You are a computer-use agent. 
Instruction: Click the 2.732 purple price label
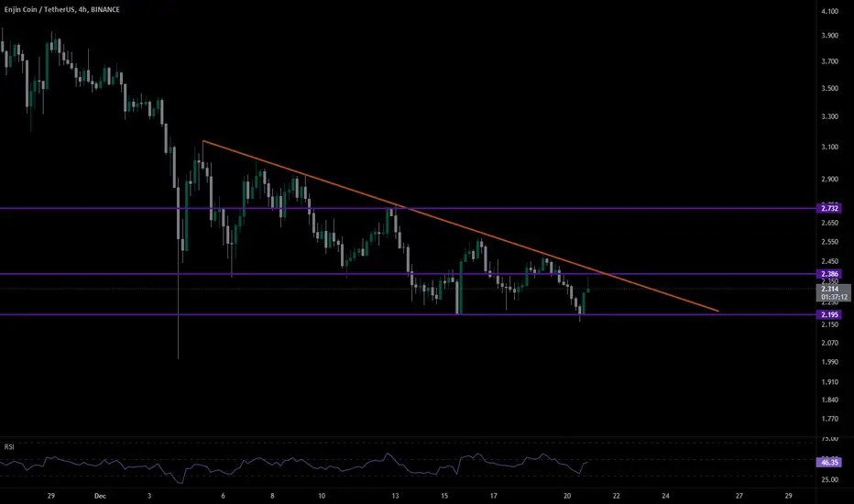tap(829, 208)
